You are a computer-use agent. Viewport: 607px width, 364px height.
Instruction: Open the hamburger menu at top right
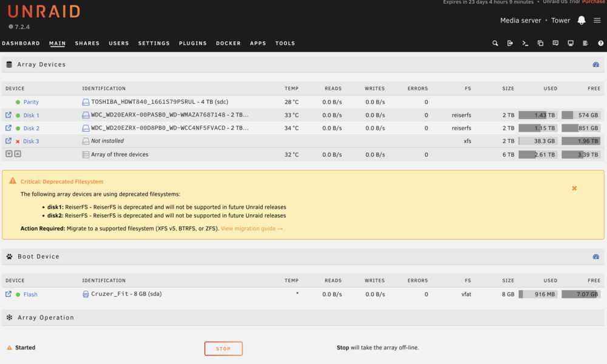(597, 21)
